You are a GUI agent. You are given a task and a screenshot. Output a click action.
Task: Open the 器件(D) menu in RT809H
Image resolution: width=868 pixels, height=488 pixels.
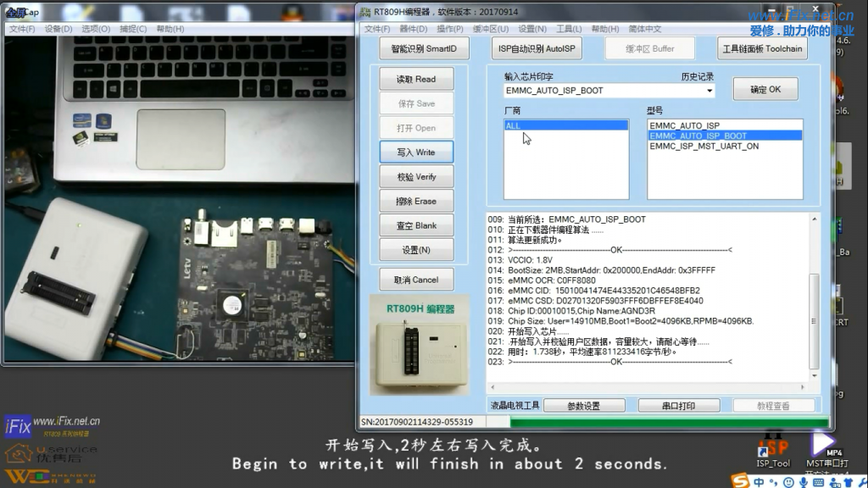(414, 29)
